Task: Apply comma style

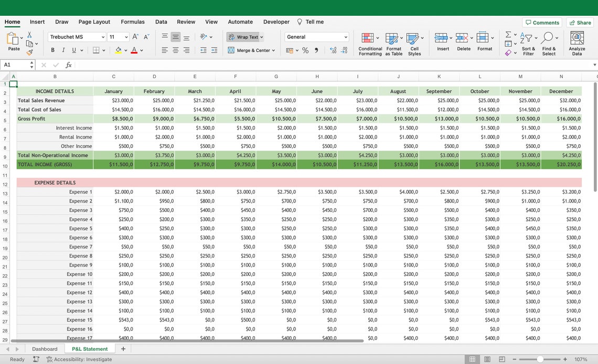Action: 316,50
